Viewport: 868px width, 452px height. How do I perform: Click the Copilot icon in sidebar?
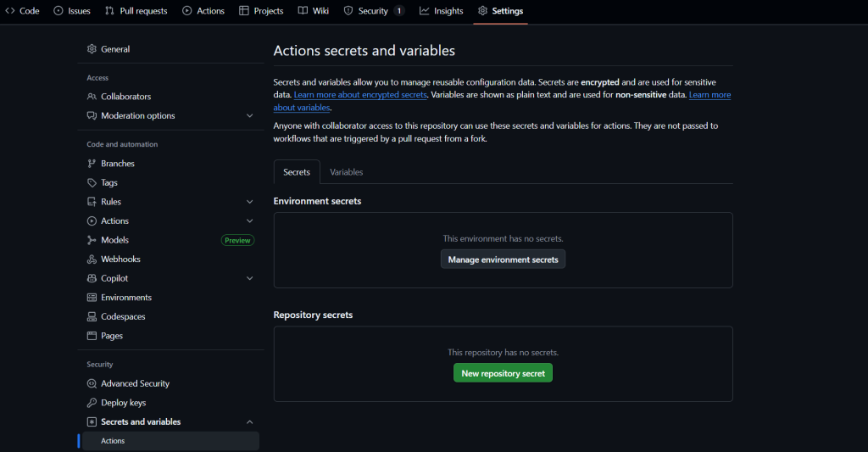(x=92, y=278)
